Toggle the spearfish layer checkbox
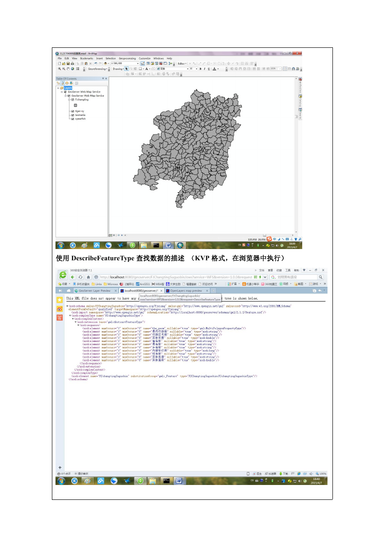 (x=73, y=119)
